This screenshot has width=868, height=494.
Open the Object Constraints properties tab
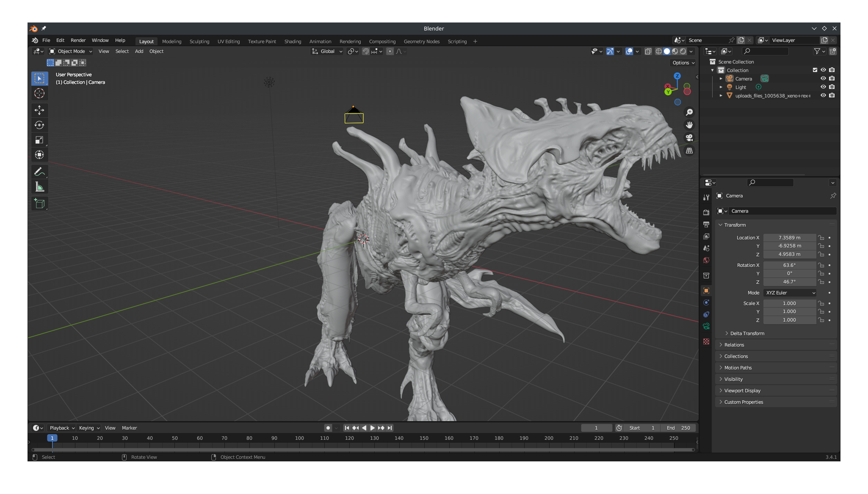[x=706, y=314]
